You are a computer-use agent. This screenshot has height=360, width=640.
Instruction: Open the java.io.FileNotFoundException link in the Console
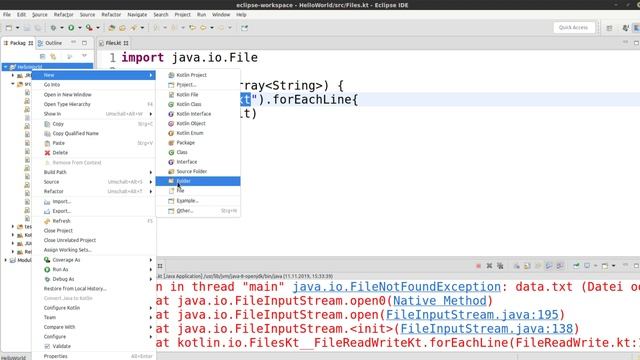(396, 287)
